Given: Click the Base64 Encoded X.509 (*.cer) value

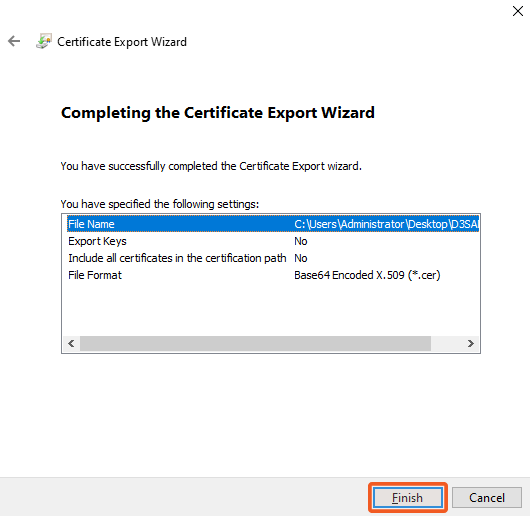Looking at the screenshot, I should [x=367, y=275].
